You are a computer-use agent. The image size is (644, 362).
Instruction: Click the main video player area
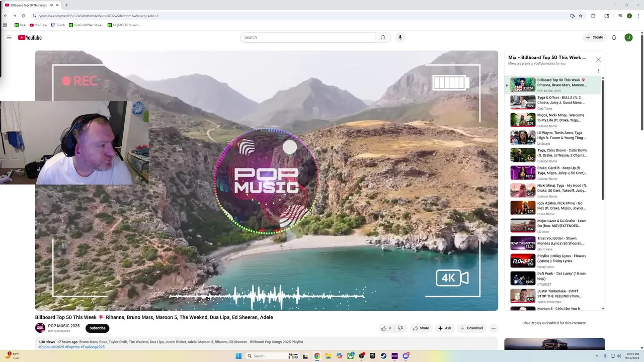(267, 180)
